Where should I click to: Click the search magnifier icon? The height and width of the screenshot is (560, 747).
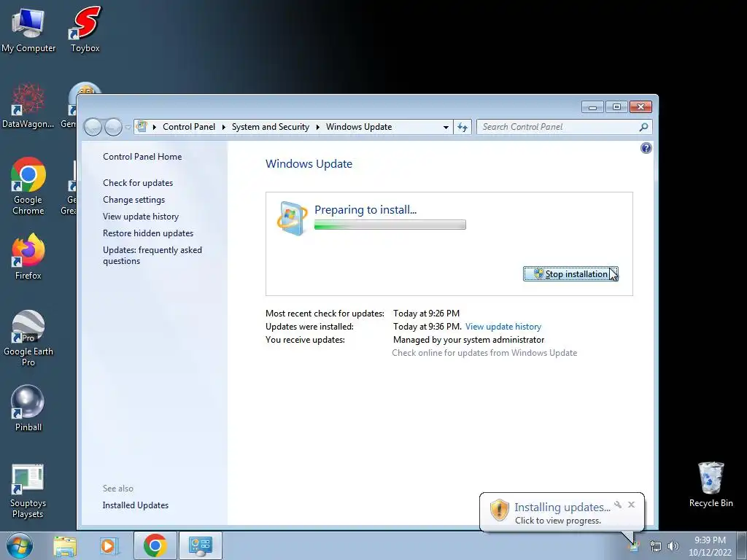click(643, 127)
